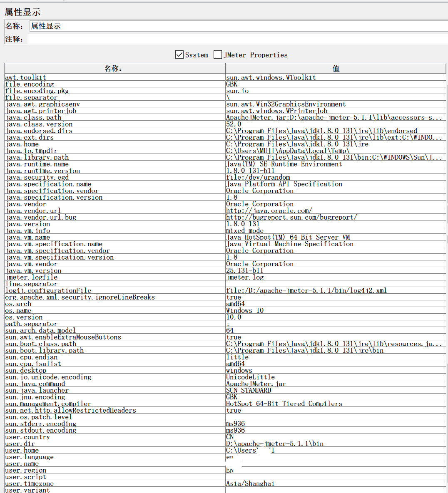Select the user.timezone property name
The height and width of the screenshot is (493, 448).
coord(29,483)
